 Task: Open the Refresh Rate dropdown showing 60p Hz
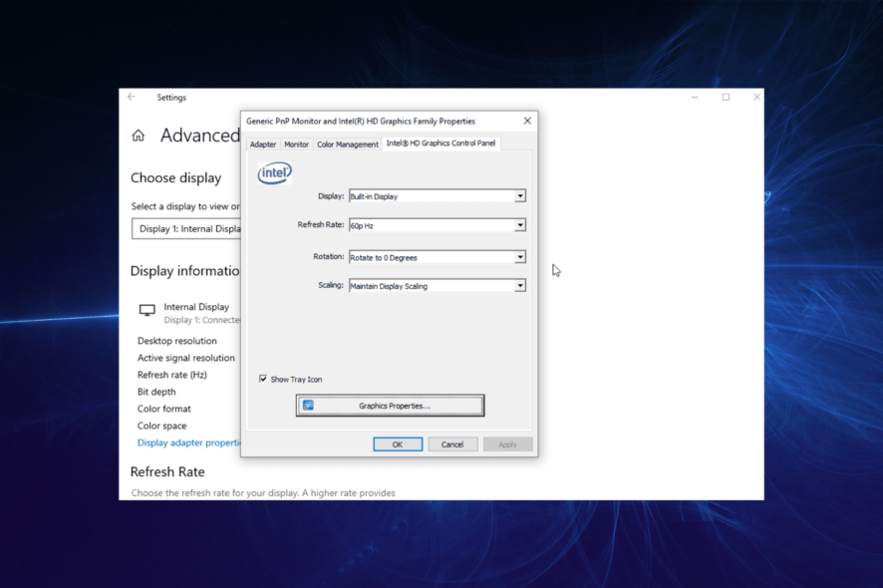tap(437, 225)
